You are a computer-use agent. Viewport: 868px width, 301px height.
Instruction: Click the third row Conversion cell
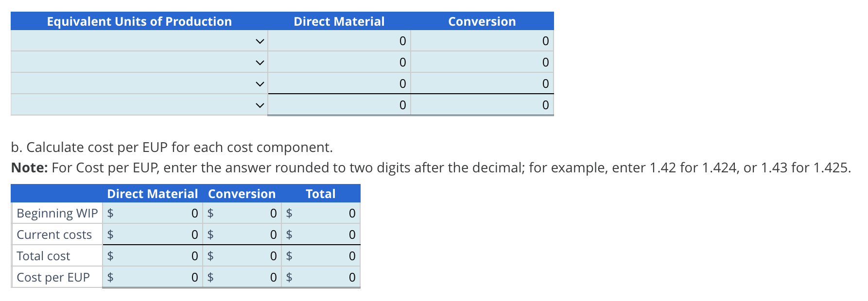tap(481, 84)
